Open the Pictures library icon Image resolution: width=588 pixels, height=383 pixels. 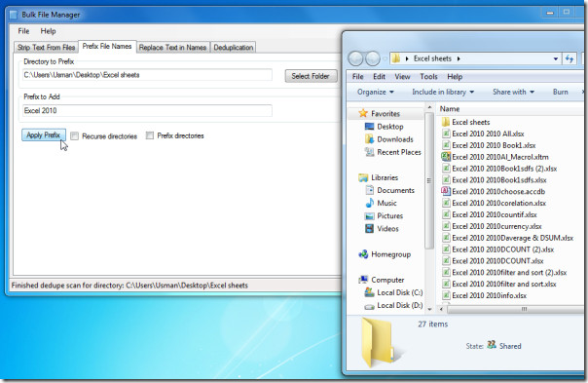click(369, 216)
